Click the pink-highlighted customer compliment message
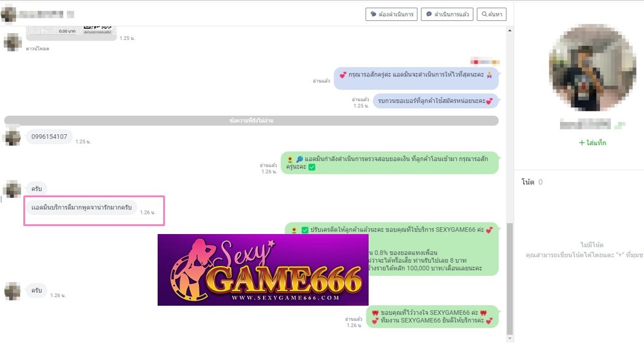 tap(80, 208)
